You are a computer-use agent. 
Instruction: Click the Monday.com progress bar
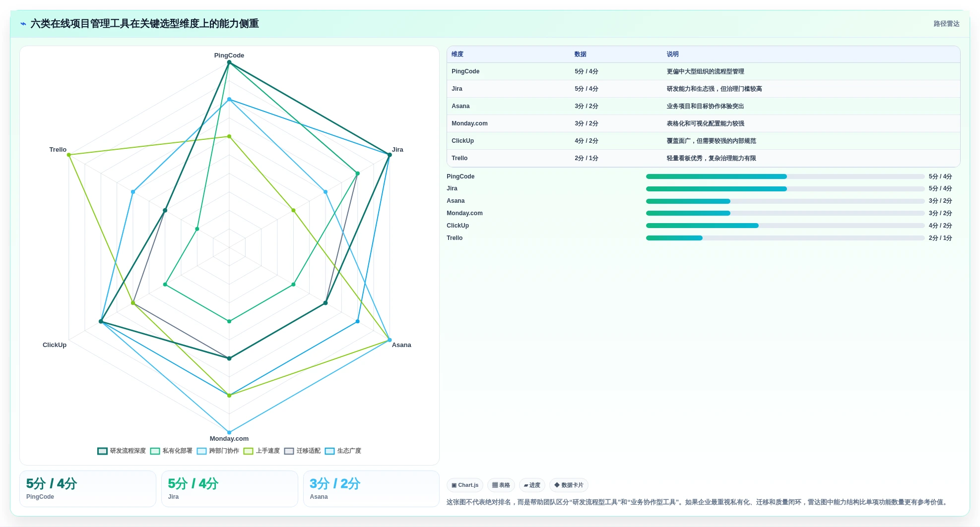[785, 213]
